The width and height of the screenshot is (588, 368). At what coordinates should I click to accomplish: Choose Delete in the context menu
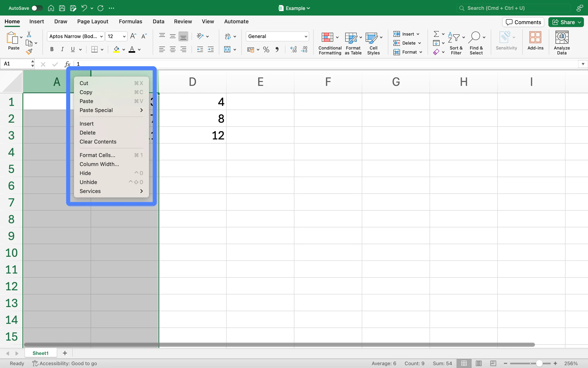tap(111, 133)
